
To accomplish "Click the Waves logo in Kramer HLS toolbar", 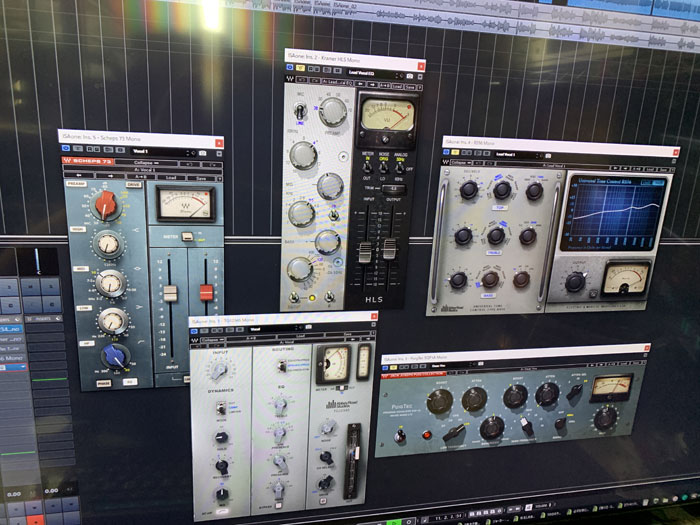I will pyautogui.click(x=290, y=79).
